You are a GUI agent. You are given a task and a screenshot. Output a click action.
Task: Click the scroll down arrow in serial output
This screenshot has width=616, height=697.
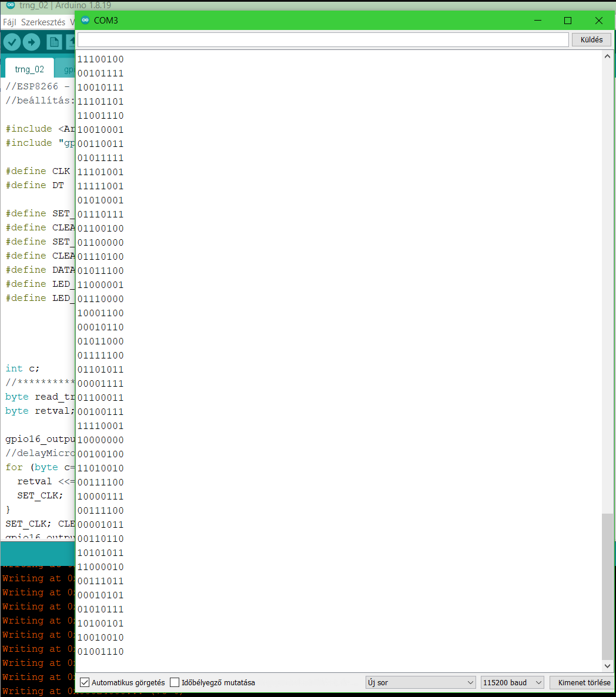tap(607, 665)
